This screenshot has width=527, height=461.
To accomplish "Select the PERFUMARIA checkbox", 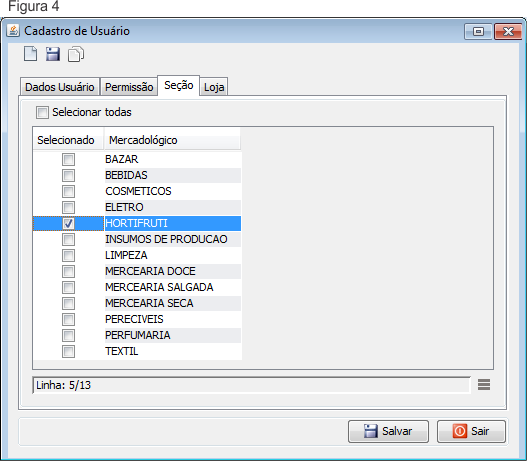I will coord(68,335).
